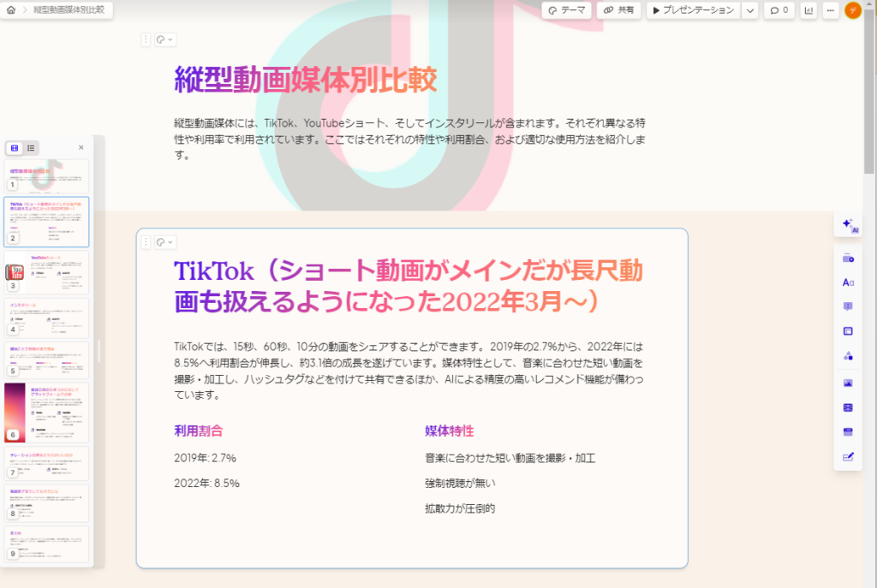Click the TikTok card heading text

(x=409, y=286)
